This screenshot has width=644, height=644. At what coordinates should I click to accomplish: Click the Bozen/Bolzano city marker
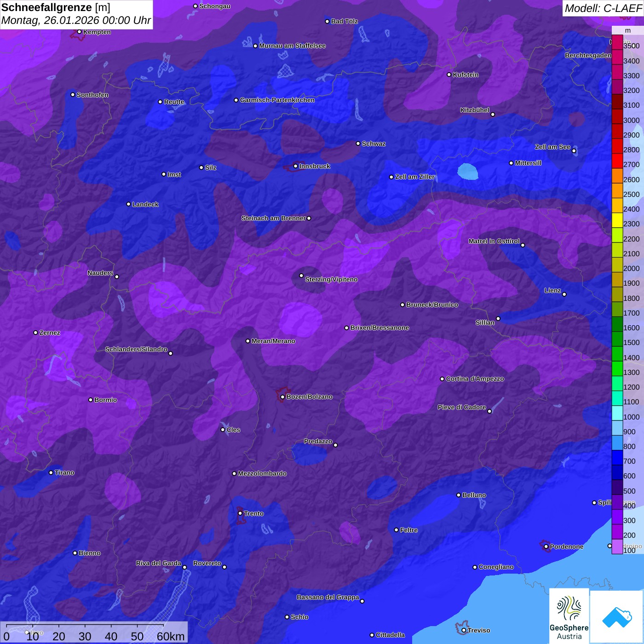282,397
